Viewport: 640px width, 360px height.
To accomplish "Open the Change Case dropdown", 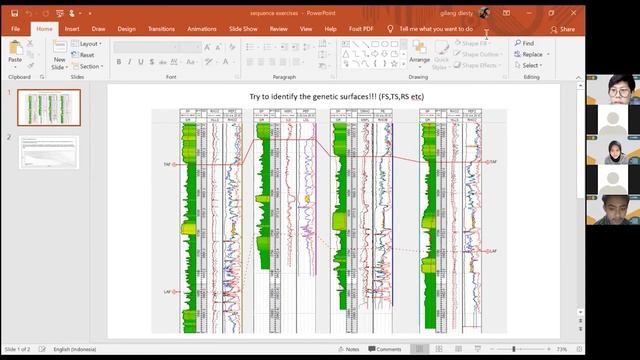I will click(191, 62).
